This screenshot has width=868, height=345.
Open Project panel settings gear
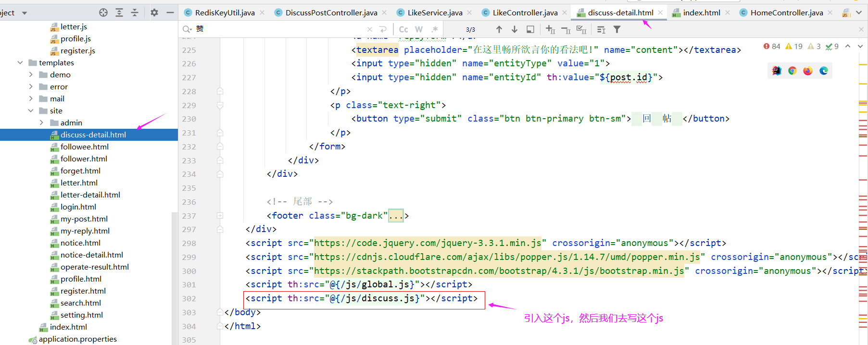coord(154,12)
